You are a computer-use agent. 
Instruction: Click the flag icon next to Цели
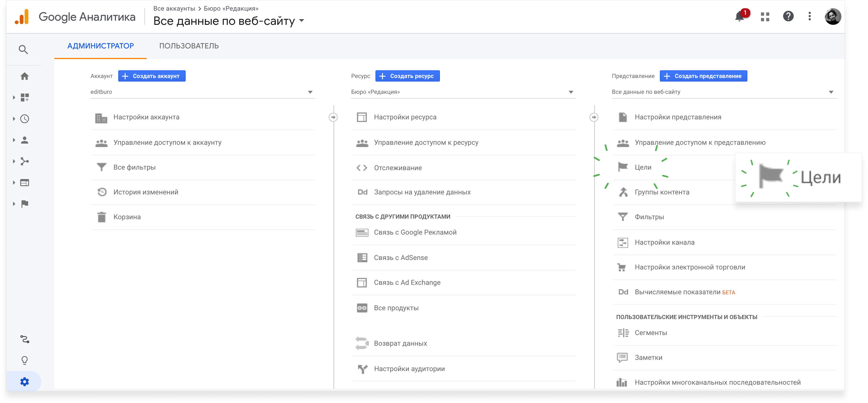623,167
